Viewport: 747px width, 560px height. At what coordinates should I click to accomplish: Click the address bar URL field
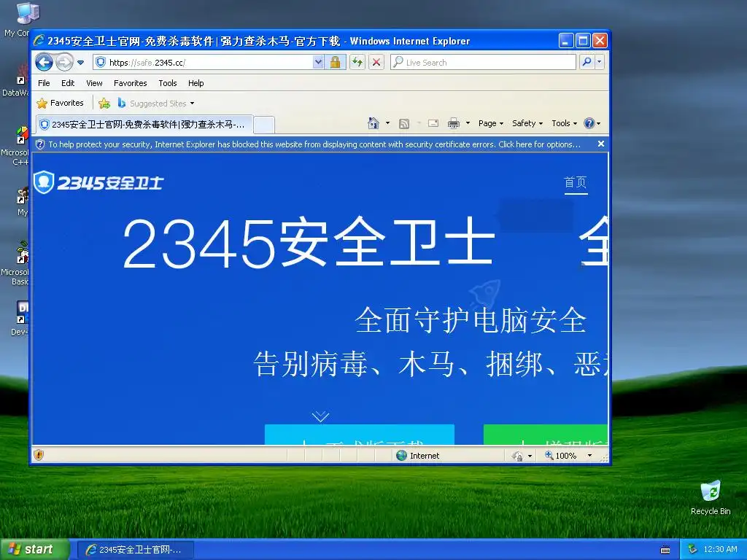(204, 63)
